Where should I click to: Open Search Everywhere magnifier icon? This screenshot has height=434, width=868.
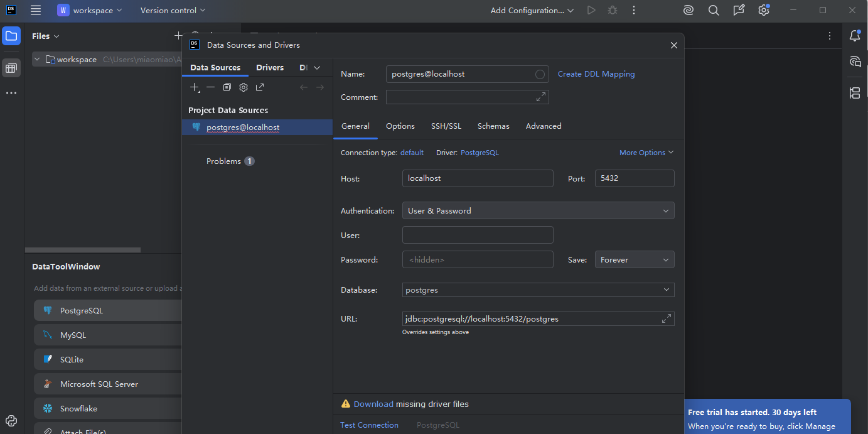(x=714, y=11)
